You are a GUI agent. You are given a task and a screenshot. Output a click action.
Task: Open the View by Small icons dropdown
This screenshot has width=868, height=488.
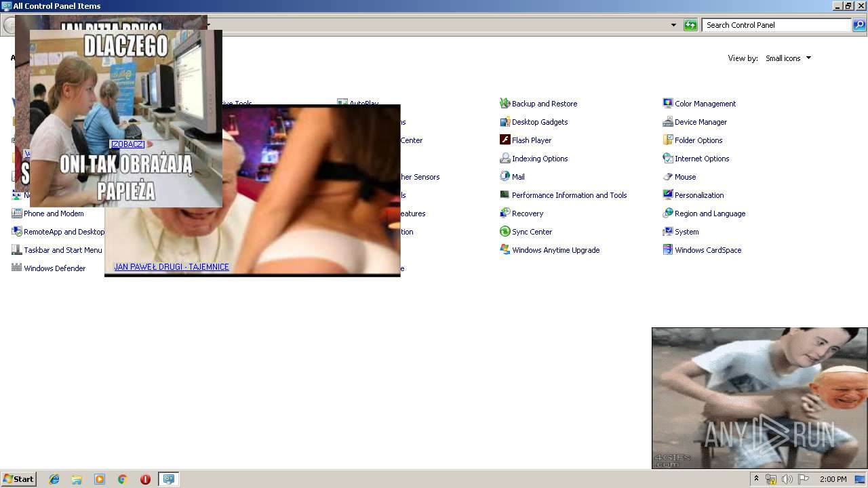(x=788, y=58)
